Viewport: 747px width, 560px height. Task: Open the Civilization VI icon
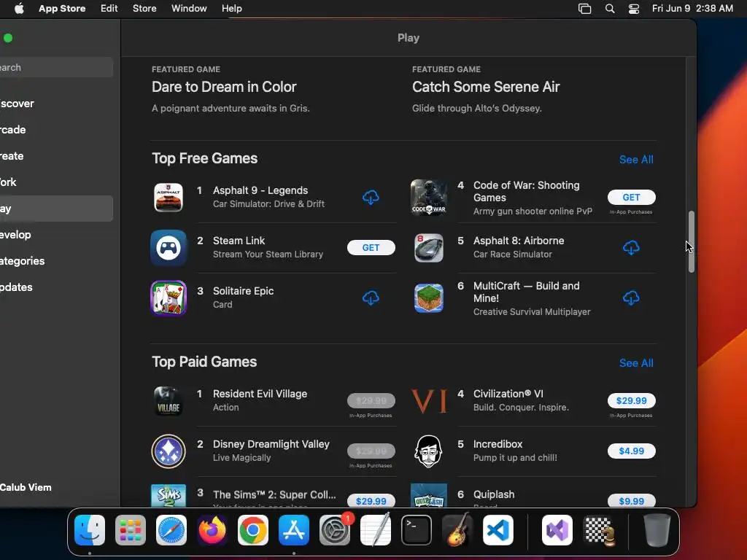tap(429, 401)
